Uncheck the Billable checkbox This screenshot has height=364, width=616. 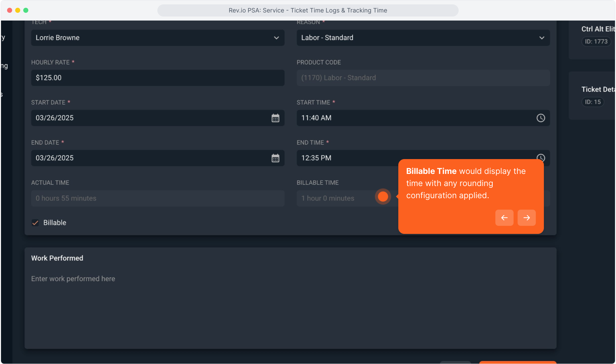pos(35,223)
